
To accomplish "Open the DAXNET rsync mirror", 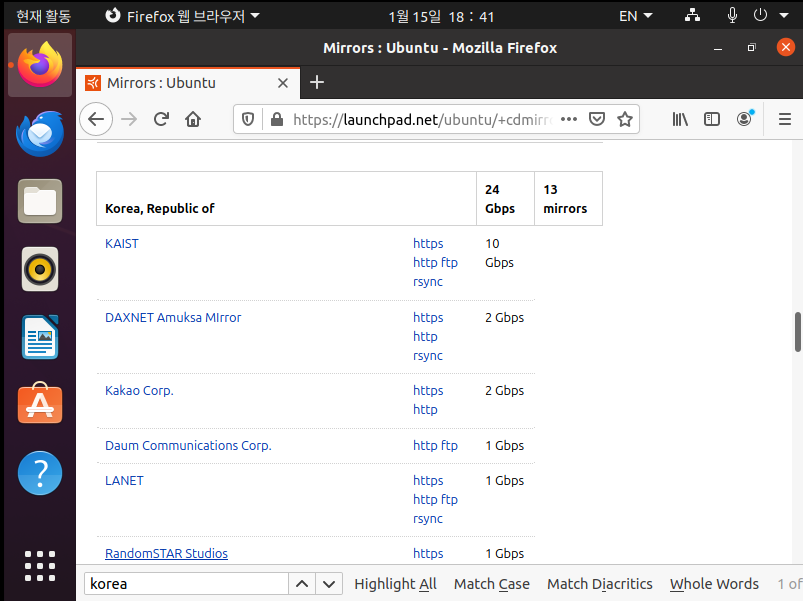I will click(428, 356).
